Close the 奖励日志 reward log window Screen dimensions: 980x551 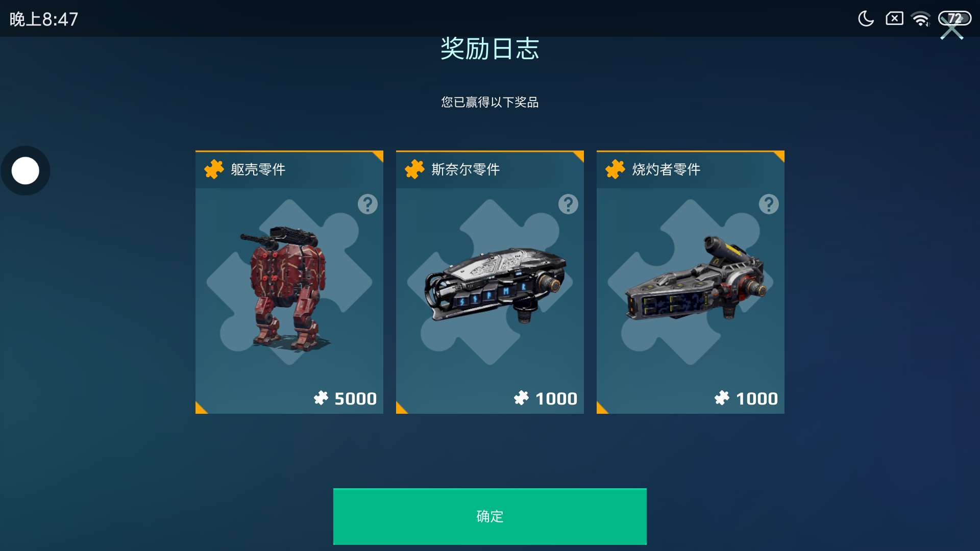(951, 30)
